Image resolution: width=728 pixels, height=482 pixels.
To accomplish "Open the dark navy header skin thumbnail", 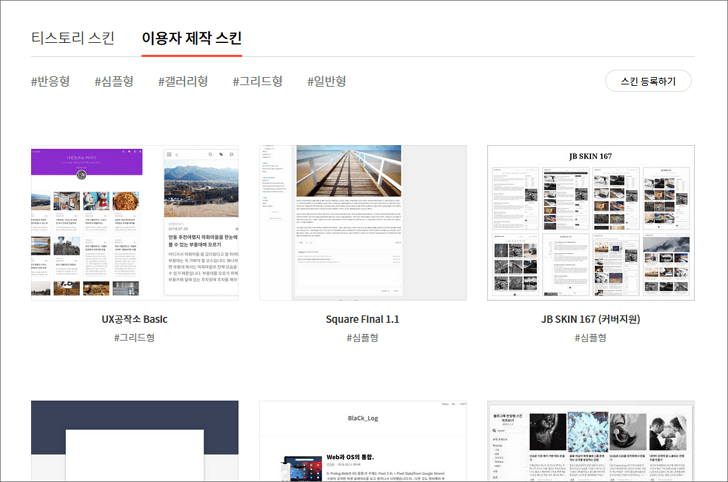I will [x=135, y=441].
